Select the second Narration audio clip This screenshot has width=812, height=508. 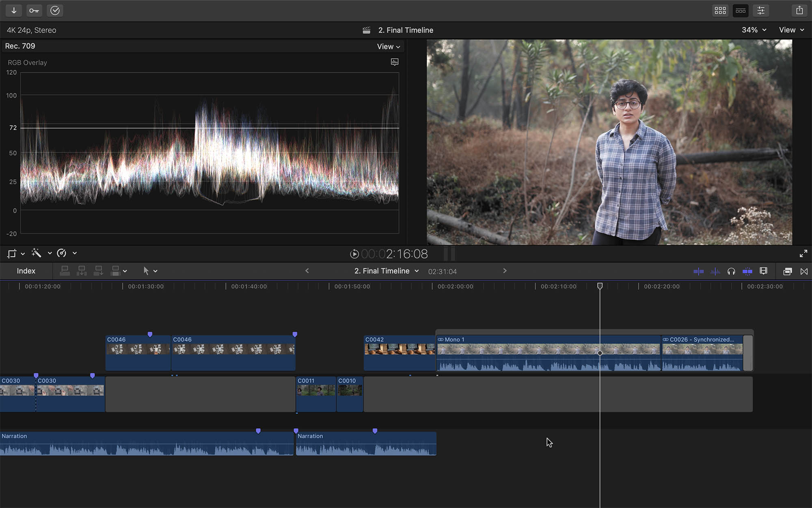tap(366, 443)
